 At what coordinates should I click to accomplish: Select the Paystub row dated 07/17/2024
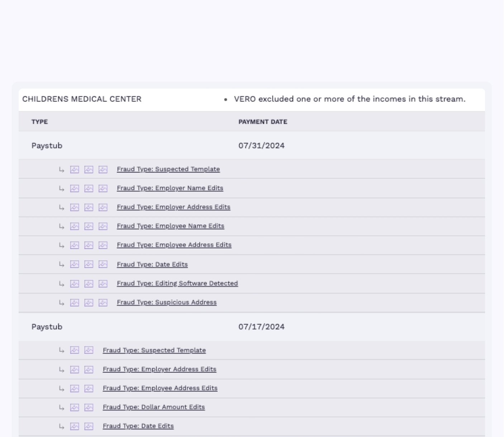click(47, 327)
